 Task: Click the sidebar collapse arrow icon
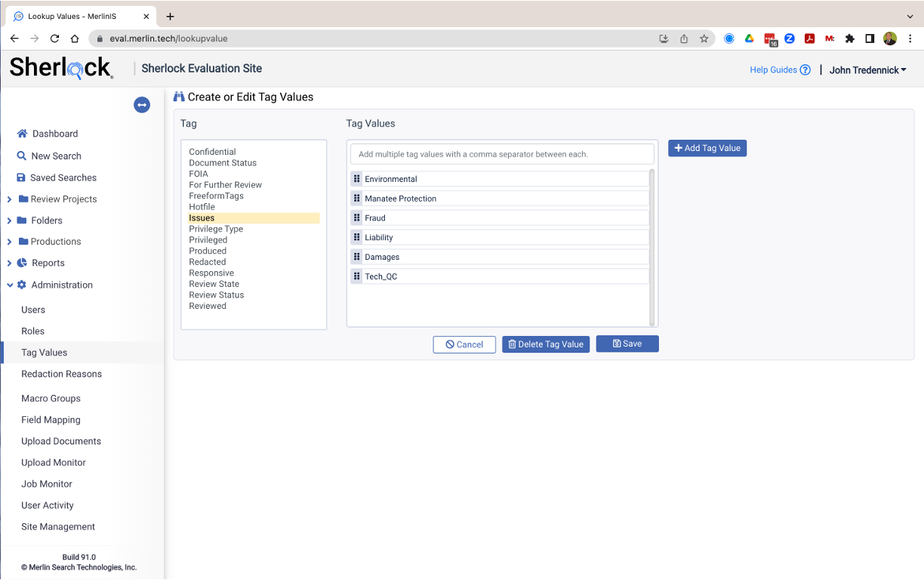click(x=142, y=105)
